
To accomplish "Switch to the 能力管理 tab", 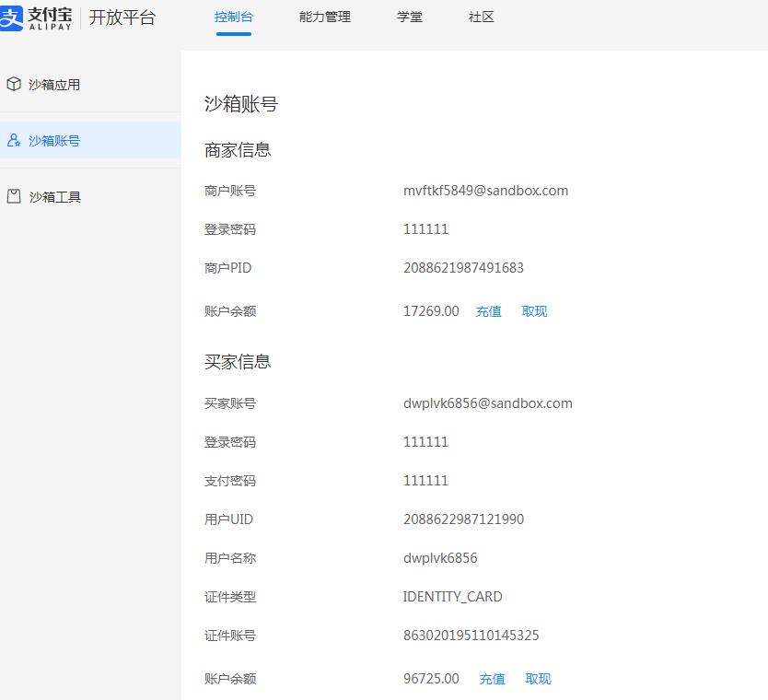I will pyautogui.click(x=324, y=16).
